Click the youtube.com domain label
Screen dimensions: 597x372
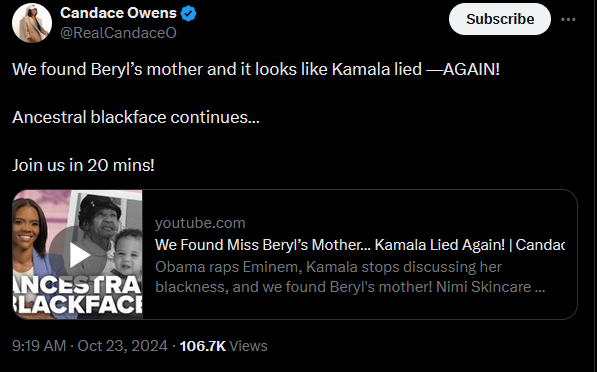pos(200,223)
